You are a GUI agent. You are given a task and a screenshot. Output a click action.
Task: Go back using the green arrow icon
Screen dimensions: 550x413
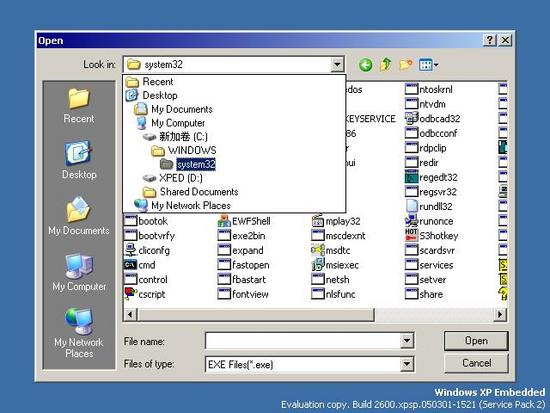pos(365,65)
